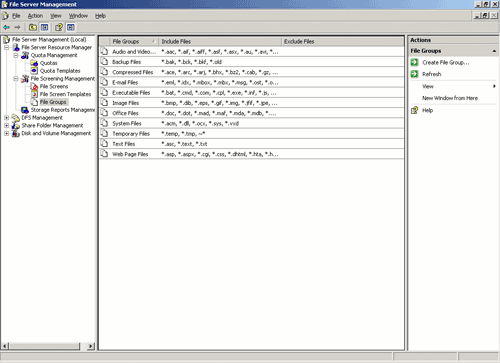
Task: Click the Office Files row icon
Action: 105,113
